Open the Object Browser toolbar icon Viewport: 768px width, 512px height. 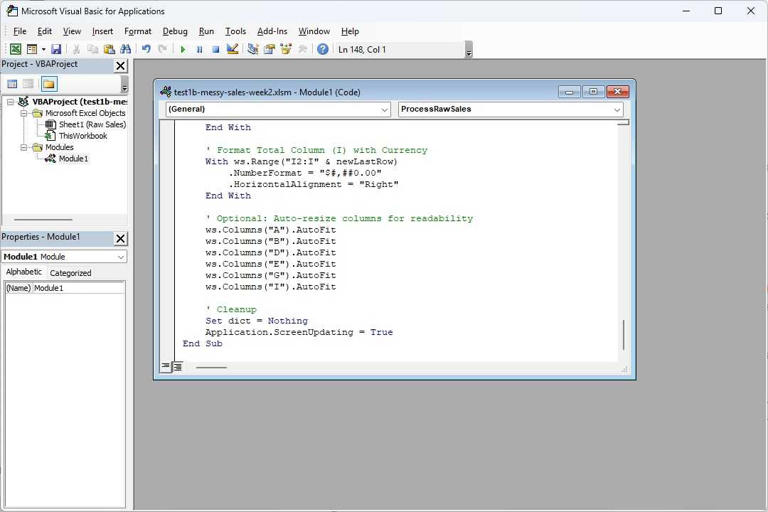pyautogui.click(x=286, y=49)
